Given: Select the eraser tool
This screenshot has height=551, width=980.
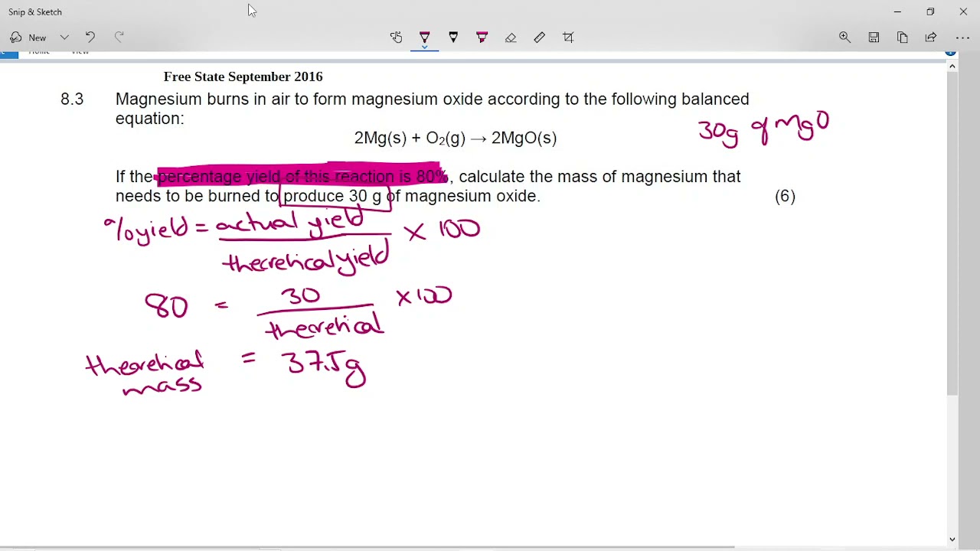Looking at the screenshot, I should pos(511,37).
